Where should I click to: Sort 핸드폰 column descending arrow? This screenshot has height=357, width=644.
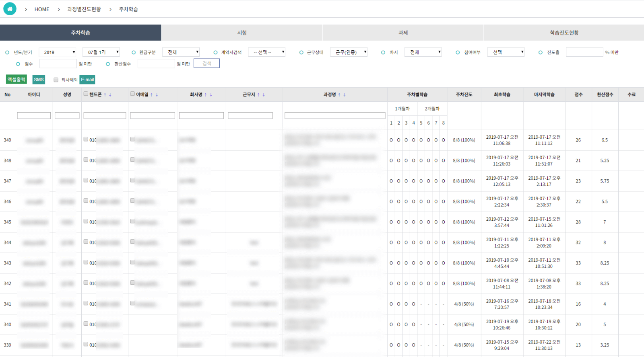point(110,95)
